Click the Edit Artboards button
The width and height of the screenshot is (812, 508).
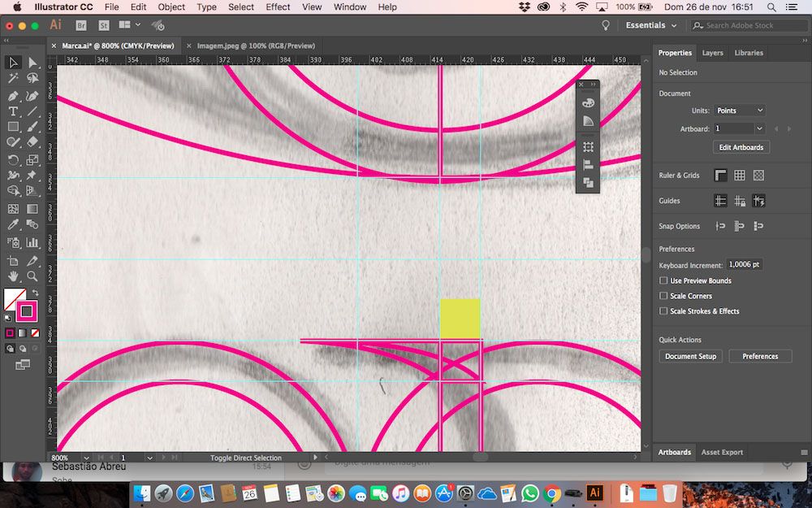[x=741, y=147]
